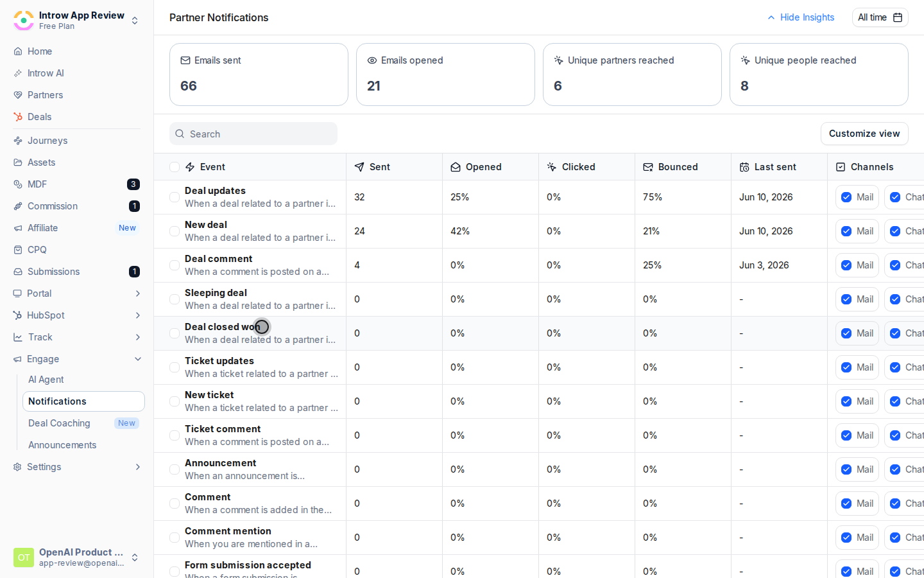Collapse the Engage section chevron
The width and height of the screenshot is (924, 578).
pos(137,359)
